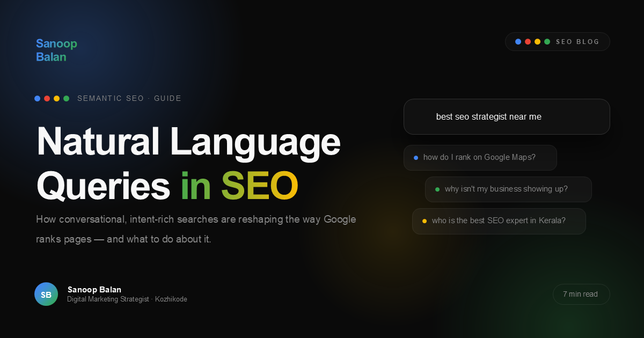Screen dimensions: 644x338
Task: Click the green-yellow 'in SEO' headline words
Action: point(239,185)
